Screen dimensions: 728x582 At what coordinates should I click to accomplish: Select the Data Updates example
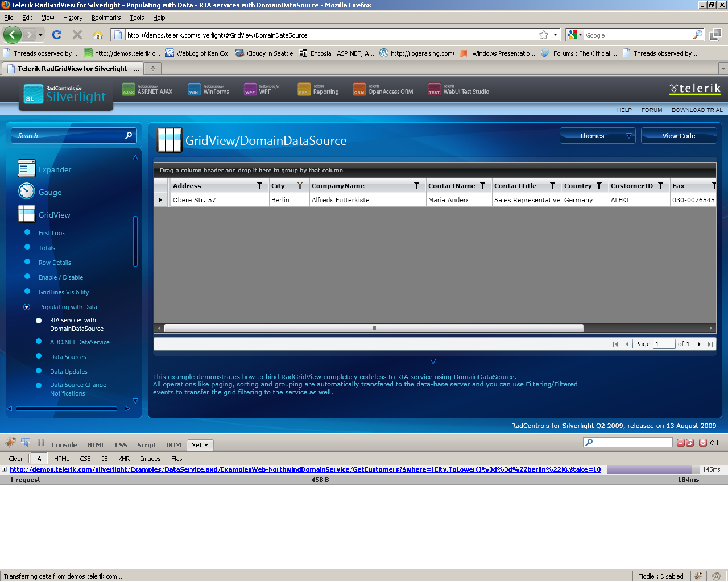click(x=69, y=372)
